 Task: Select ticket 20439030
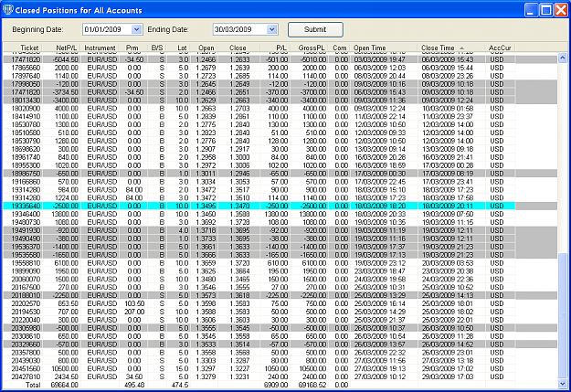(26, 361)
